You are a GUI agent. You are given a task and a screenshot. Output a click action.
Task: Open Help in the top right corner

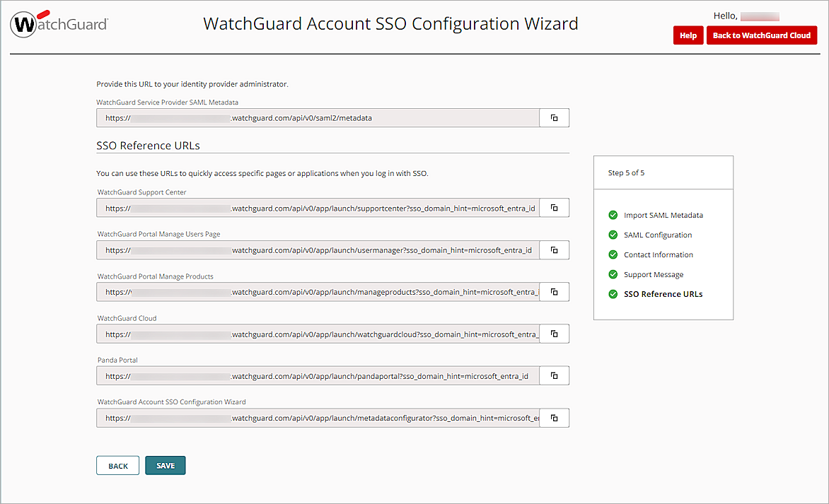[x=688, y=35]
